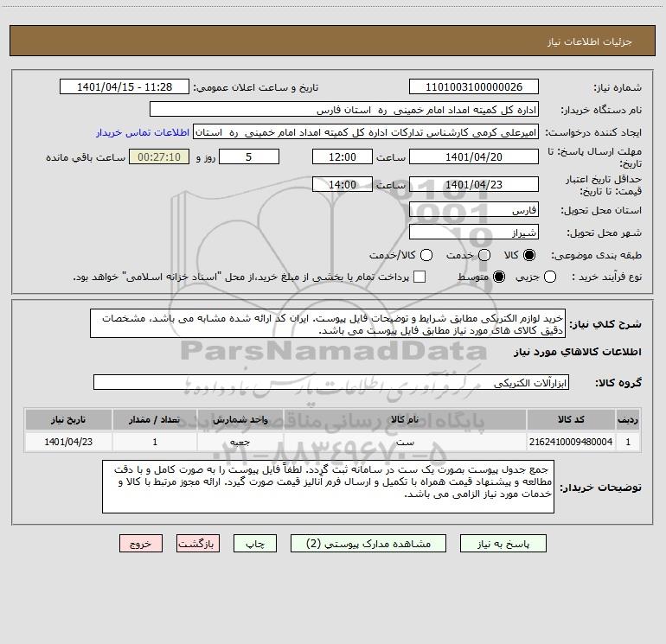This screenshot has height=644, width=666.
Task: Click the اطلاعات کالاهای مورد نیاز heading
Action: tap(577, 352)
